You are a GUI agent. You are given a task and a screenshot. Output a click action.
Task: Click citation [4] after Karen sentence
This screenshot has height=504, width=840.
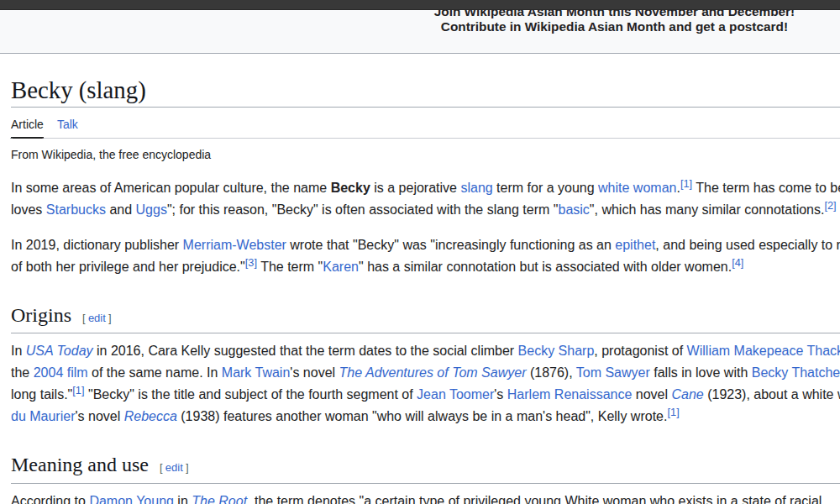tap(738, 264)
